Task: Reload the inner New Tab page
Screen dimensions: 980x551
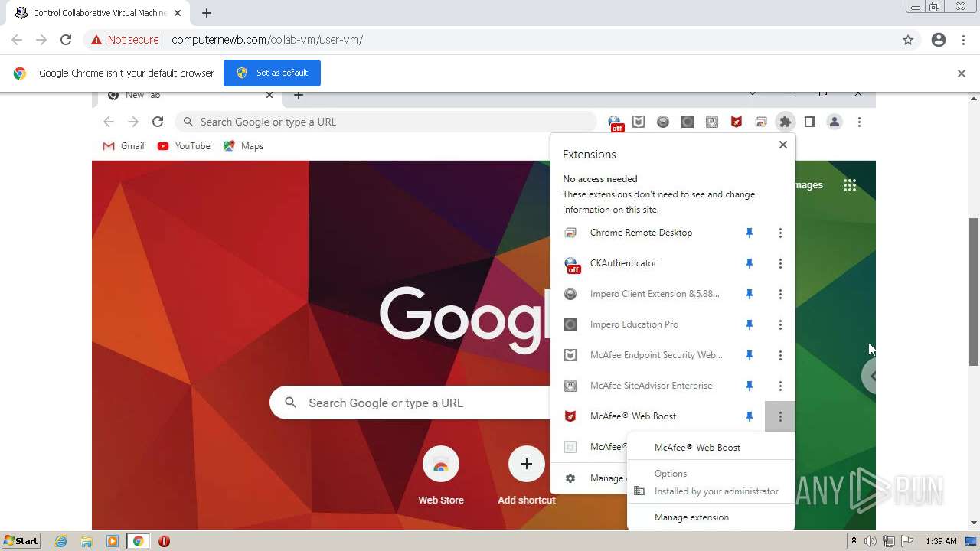Action: point(158,122)
